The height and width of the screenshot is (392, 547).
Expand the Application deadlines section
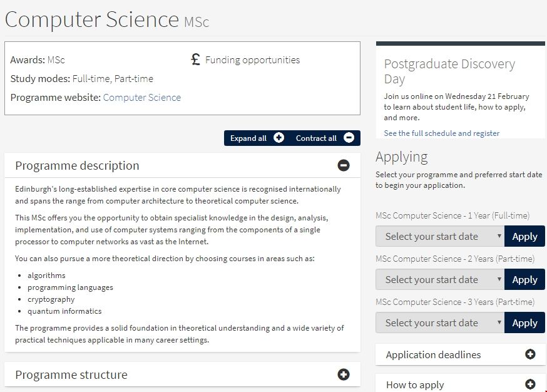tap(433, 355)
